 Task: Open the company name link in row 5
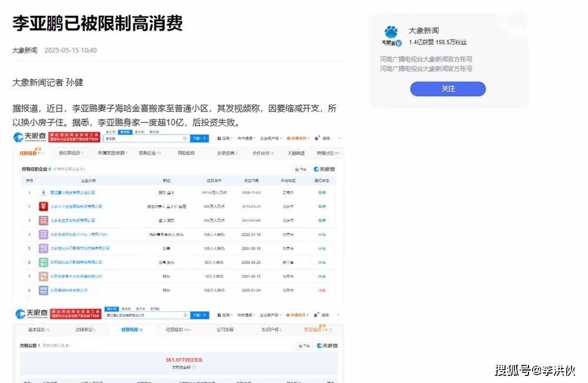80,248
